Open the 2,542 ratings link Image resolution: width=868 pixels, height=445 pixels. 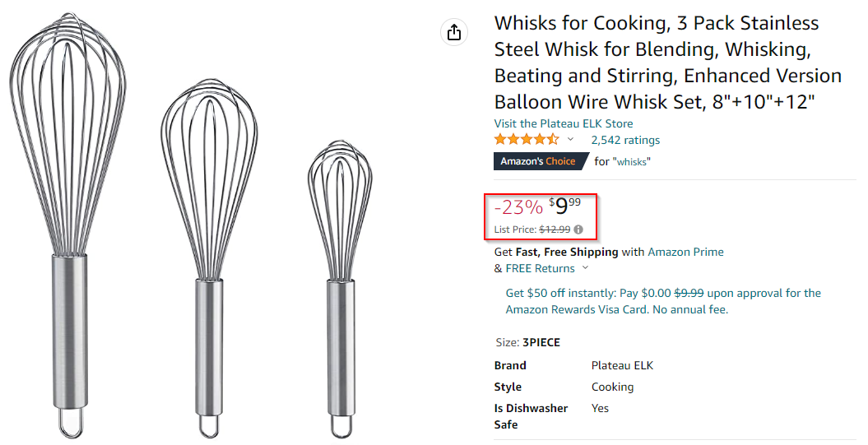point(625,140)
